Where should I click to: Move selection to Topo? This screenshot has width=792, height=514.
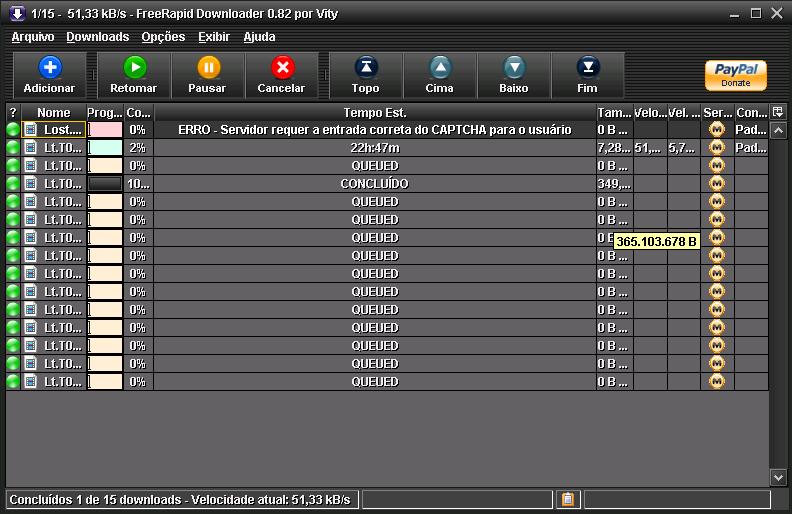click(x=366, y=68)
